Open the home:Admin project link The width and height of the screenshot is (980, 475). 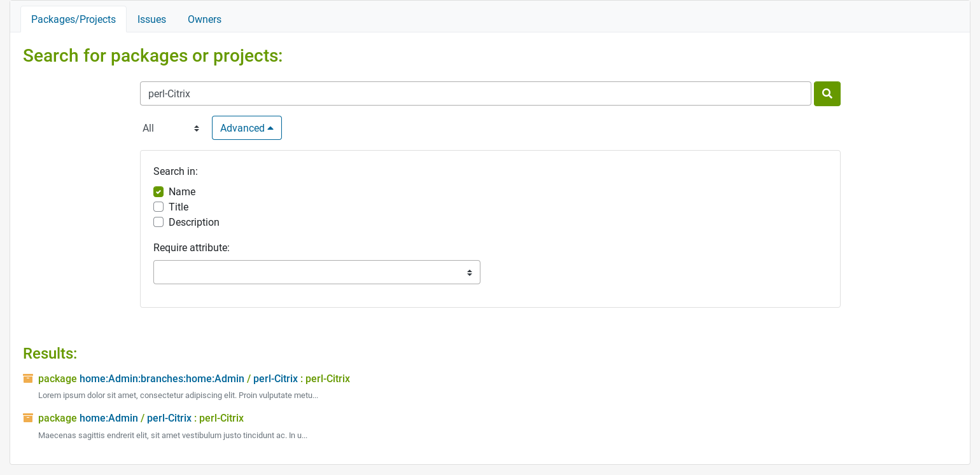point(109,418)
